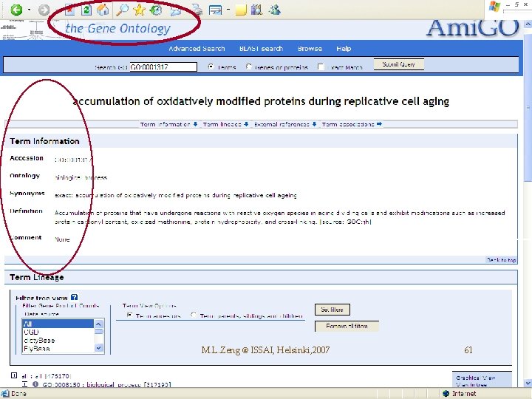Select the Terms radio button

[211, 66]
